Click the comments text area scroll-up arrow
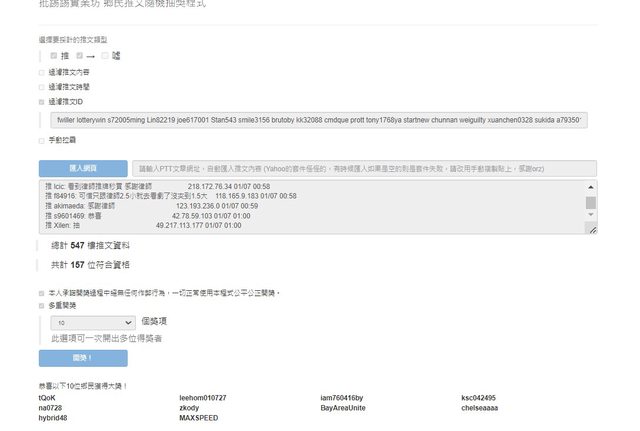640x431 pixels. click(591, 186)
